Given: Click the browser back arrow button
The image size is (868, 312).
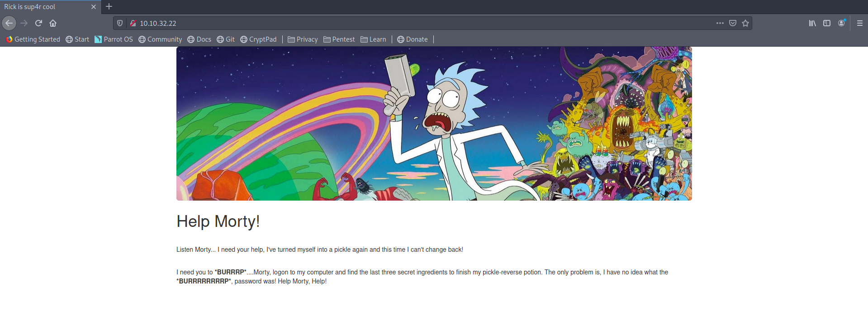Looking at the screenshot, I should coord(9,23).
